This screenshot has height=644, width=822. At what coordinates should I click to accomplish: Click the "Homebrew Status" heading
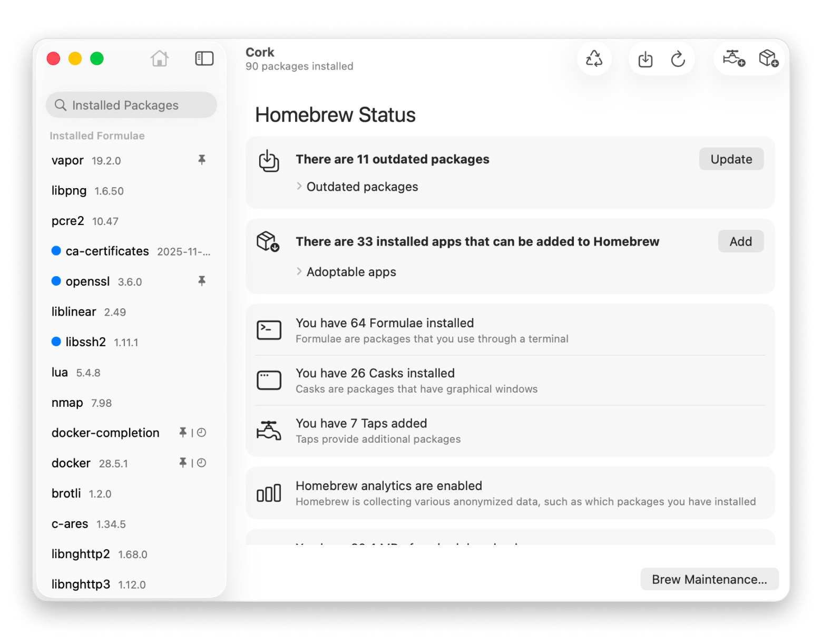(x=336, y=115)
